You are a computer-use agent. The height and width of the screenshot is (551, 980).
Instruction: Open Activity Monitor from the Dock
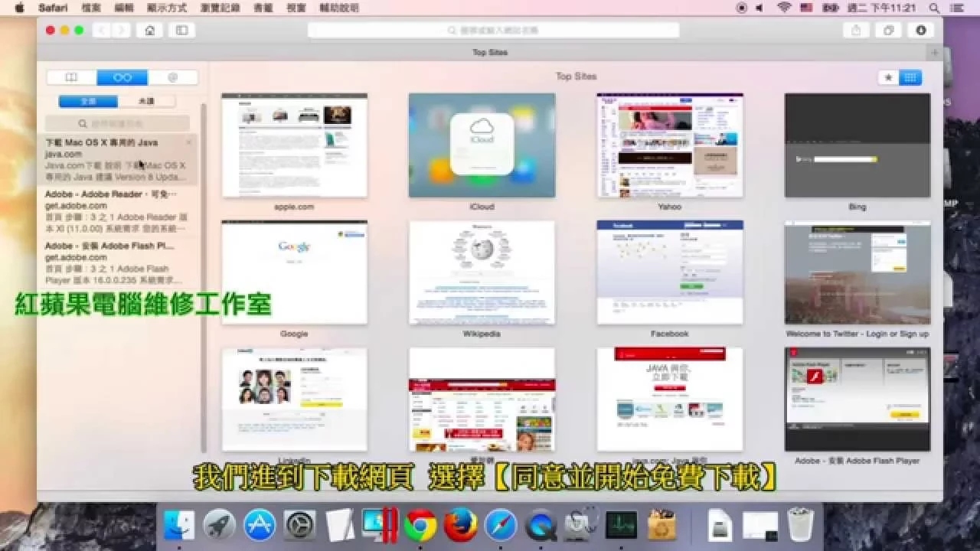pyautogui.click(x=621, y=525)
